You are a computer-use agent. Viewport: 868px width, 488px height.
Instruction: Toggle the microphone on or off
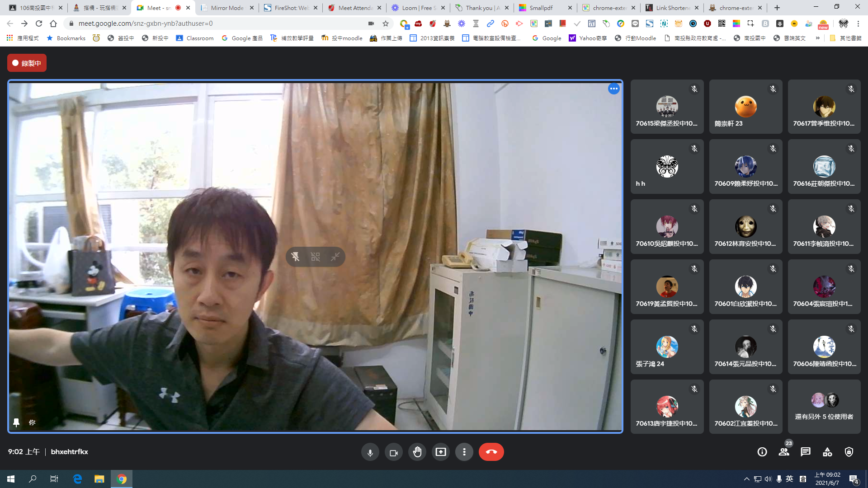pyautogui.click(x=370, y=452)
